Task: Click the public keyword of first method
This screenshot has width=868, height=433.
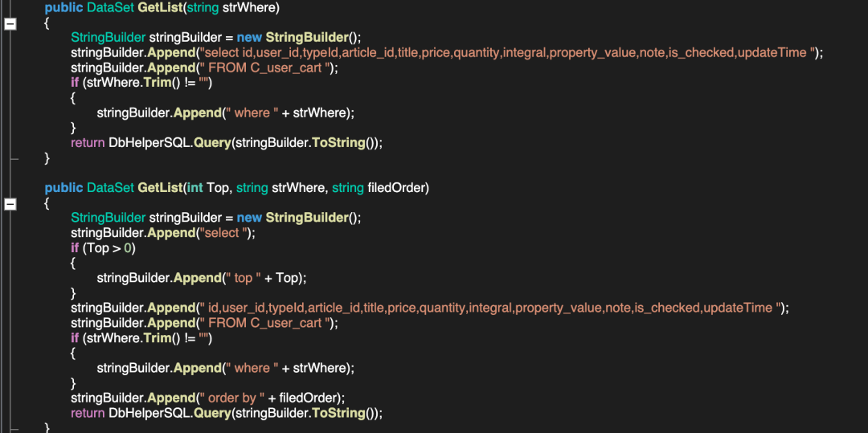Action: (x=63, y=7)
